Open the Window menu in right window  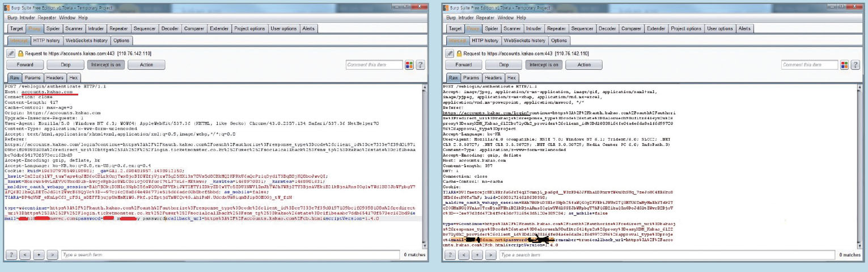(505, 18)
